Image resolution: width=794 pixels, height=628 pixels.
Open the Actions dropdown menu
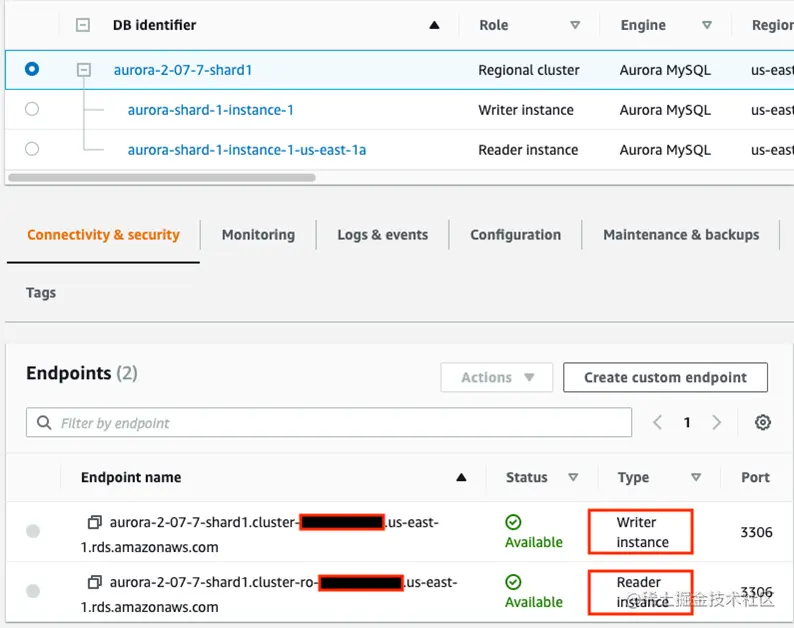click(497, 377)
